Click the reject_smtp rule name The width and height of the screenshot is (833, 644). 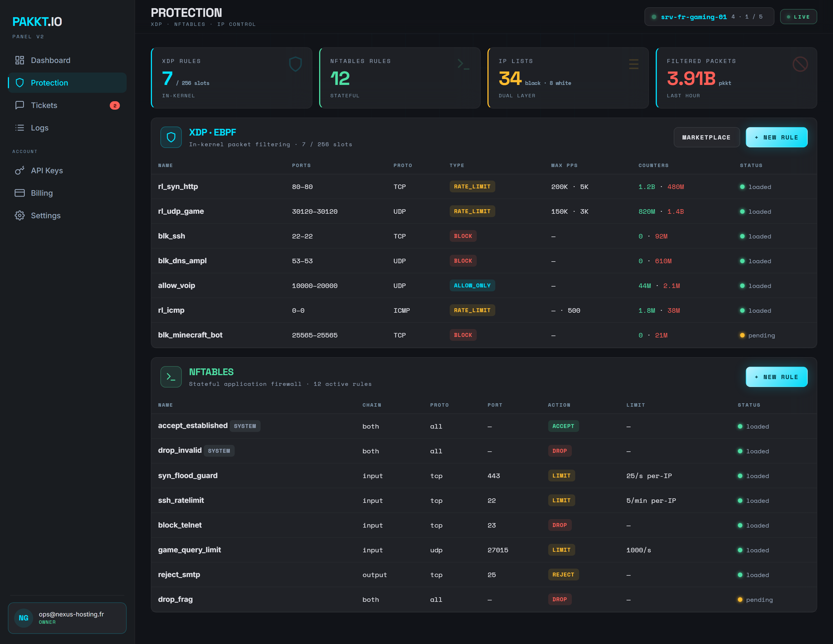(179, 575)
